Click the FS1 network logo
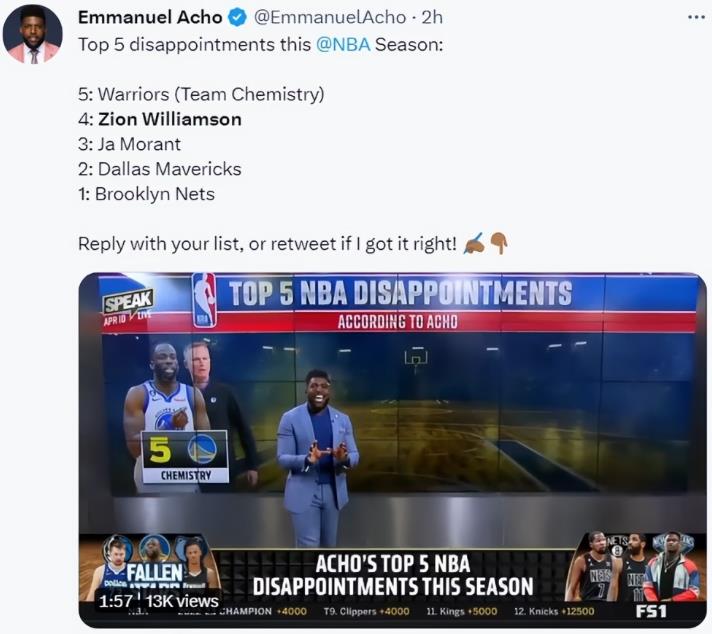This screenshot has width=712, height=634. point(651,611)
